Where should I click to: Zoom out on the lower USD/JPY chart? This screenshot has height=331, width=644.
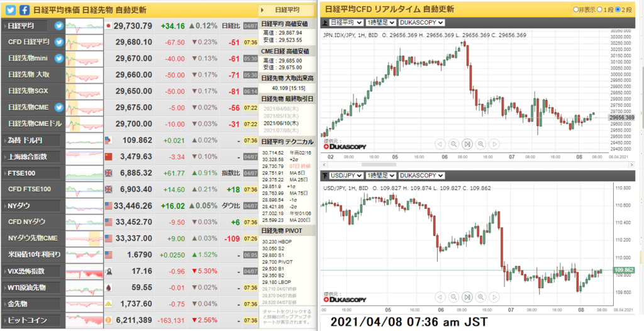click(453, 296)
